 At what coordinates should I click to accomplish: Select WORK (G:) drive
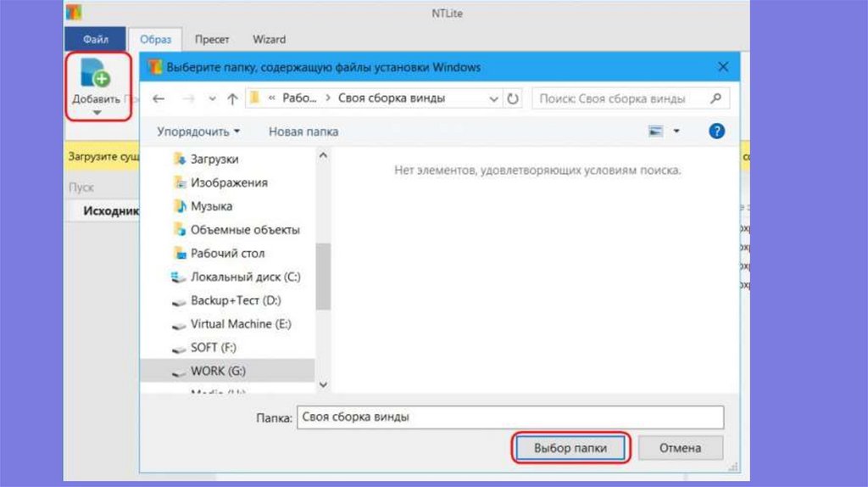pyautogui.click(x=227, y=371)
